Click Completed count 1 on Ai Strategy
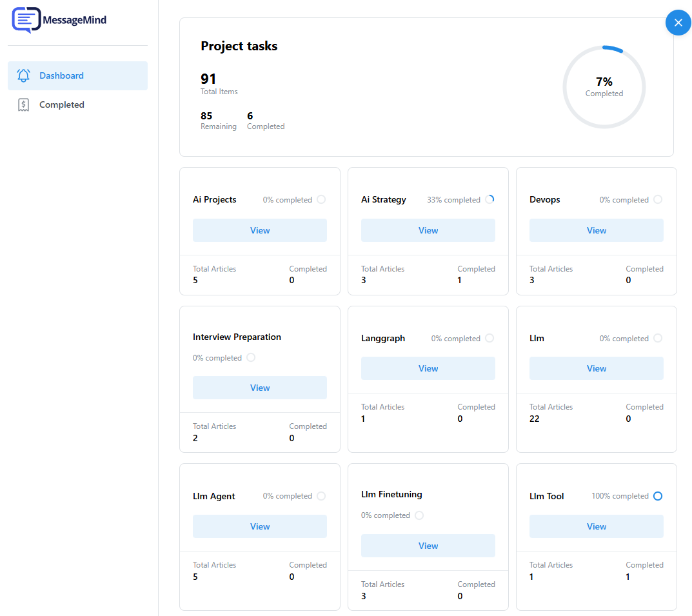 [x=459, y=280]
